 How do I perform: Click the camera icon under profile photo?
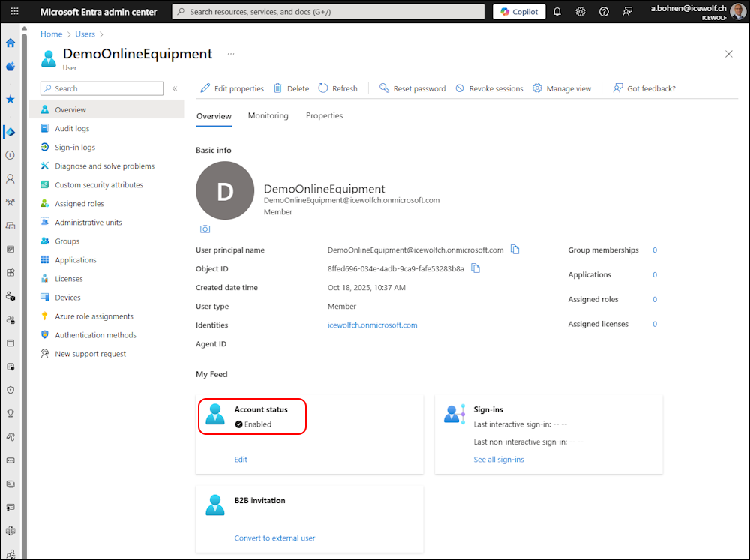tap(205, 229)
